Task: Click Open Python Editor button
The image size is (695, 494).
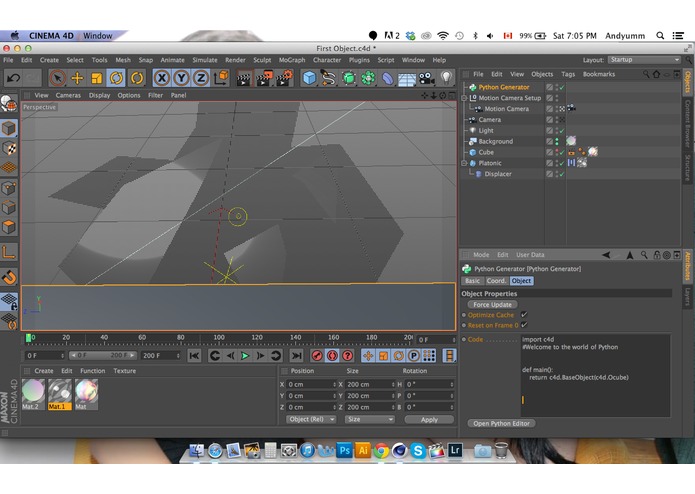Action: [501, 424]
